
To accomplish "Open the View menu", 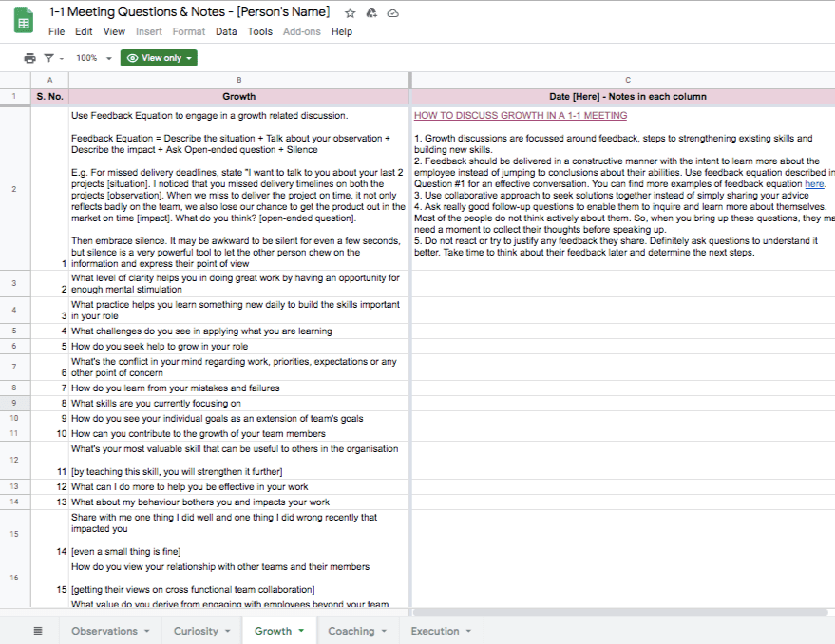I will pyautogui.click(x=114, y=32).
